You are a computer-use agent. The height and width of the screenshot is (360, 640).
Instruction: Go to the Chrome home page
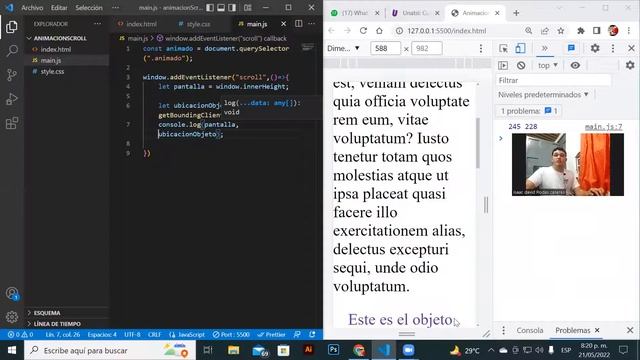[379, 31]
